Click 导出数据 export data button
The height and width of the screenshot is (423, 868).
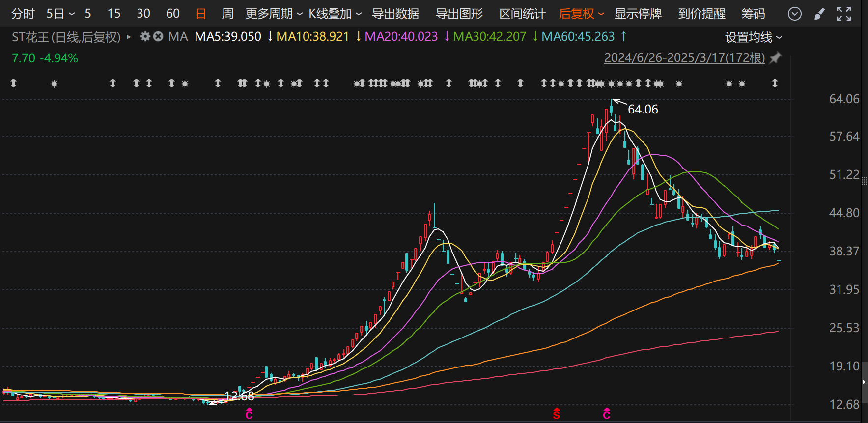[x=395, y=14]
